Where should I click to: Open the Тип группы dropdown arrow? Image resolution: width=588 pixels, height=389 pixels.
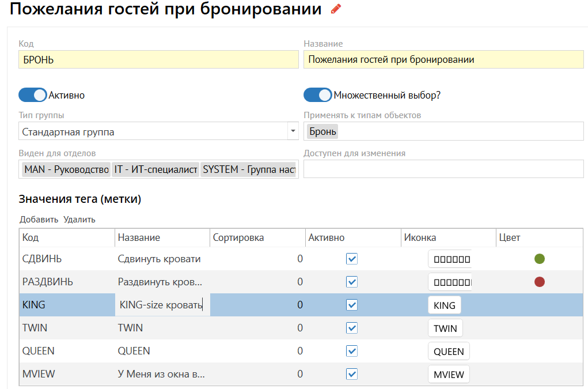293,131
